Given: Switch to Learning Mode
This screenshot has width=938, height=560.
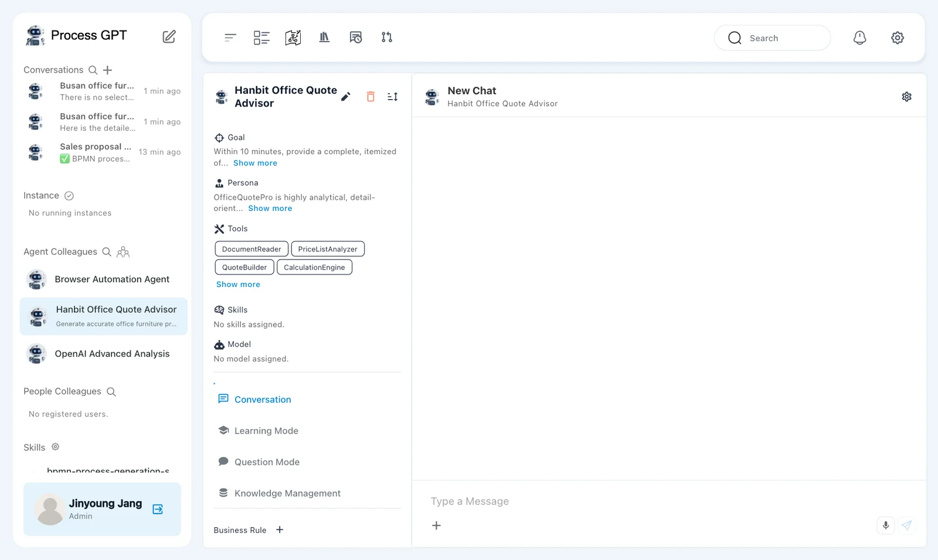Looking at the screenshot, I should click(x=307, y=431).
